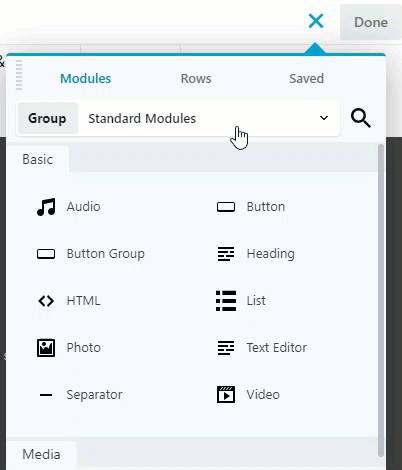Click the Media section header
402x470 pixels.
pyautogui.click(x=41, y=454)
